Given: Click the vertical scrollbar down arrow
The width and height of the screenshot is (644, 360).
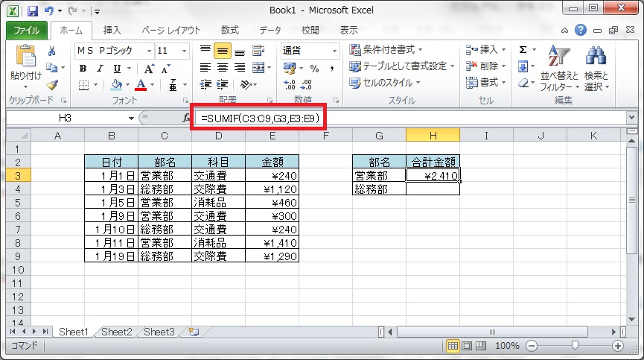Looking at the screenshot, I should pyautogui.click(x=631, y=320).
